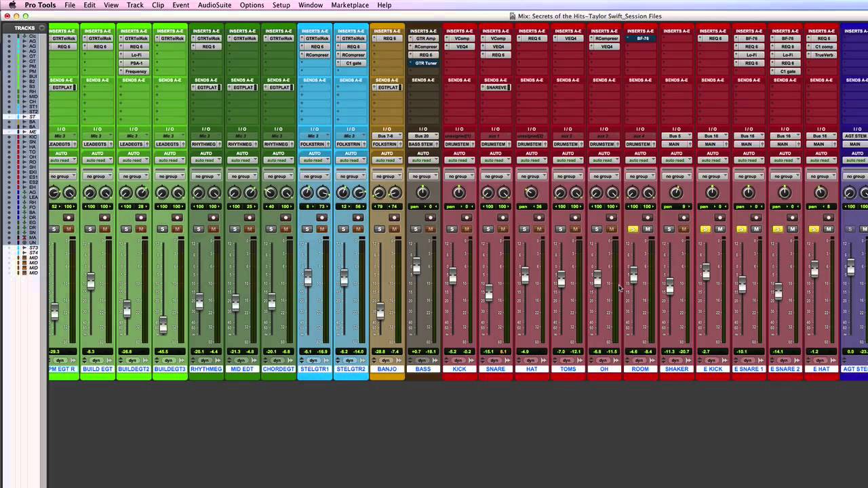Open the RHYTHMEG track's RHYTHMEG output selector
The width and height of the screenshot is (868, 488).
pyautogui.click(x=206, y=144)
